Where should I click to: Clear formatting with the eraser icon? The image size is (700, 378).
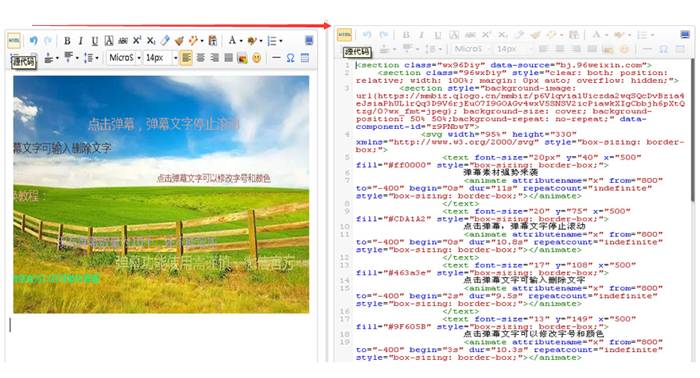(165, 41)
